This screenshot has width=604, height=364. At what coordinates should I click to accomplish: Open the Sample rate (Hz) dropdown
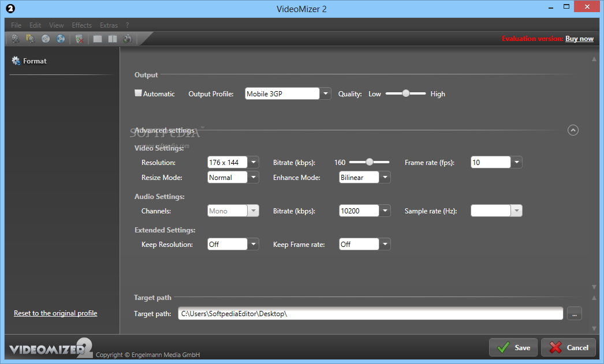pyautogui.click(x=517, y=211)
